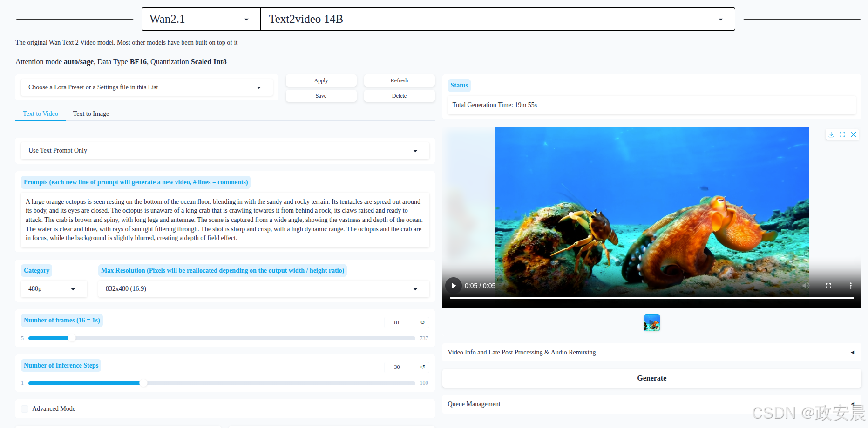This screenshot has height=428, width=868.
Task: Switch to the Text to Image tab
Action: click(x=91, y=114)
